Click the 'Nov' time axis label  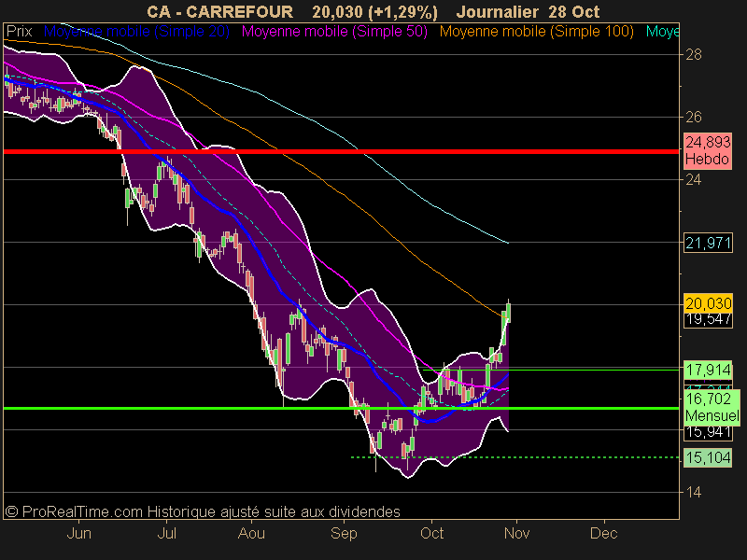coord(516,533)
